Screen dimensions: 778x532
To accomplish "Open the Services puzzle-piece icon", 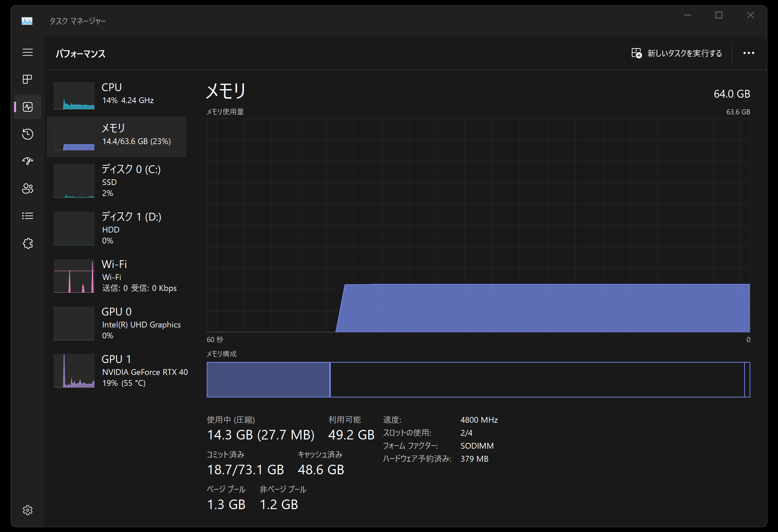I will point(28,243).
